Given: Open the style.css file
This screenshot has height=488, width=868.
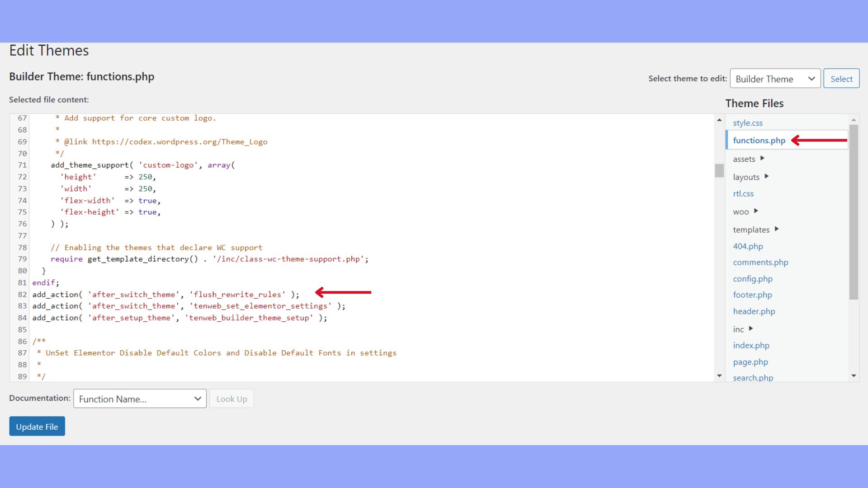Looking at the screenshot, I should [x=748, y=122].
